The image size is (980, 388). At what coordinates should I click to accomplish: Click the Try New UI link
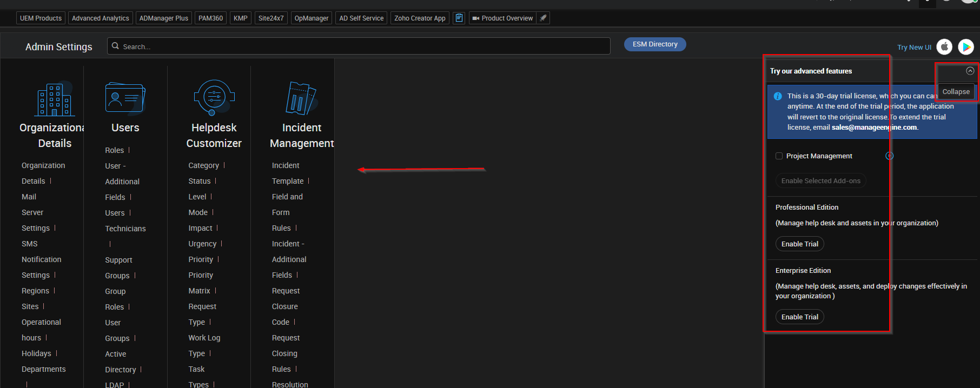tap(914, 48)
